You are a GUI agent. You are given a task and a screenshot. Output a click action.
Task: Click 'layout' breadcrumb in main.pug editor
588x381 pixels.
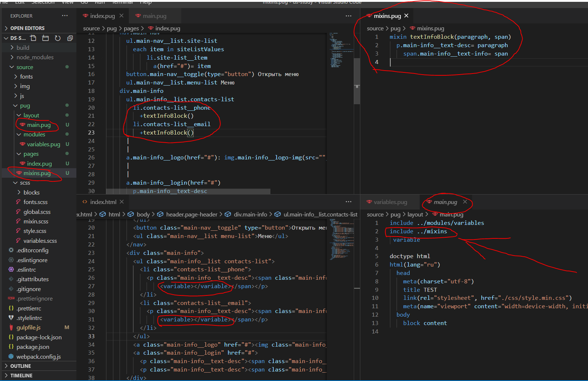pyautogui.click(x=415, y=214)
